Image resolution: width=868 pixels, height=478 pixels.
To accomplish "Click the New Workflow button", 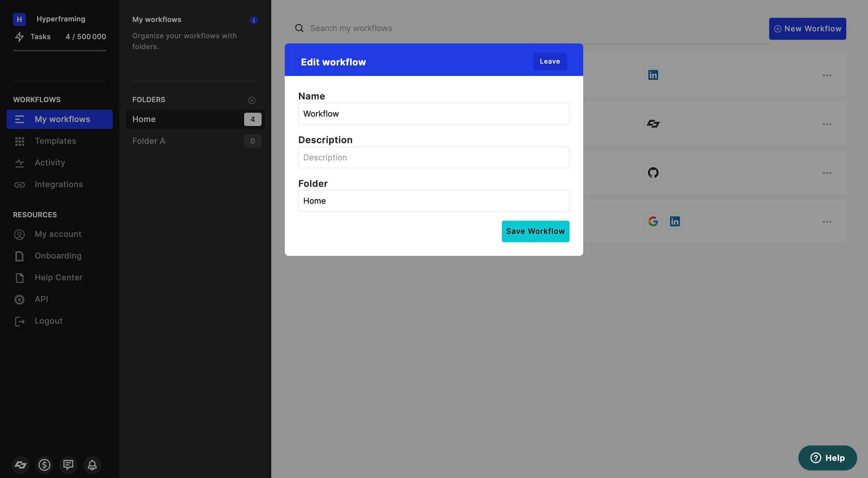I will pyautogui.click(x=807, y=28).
